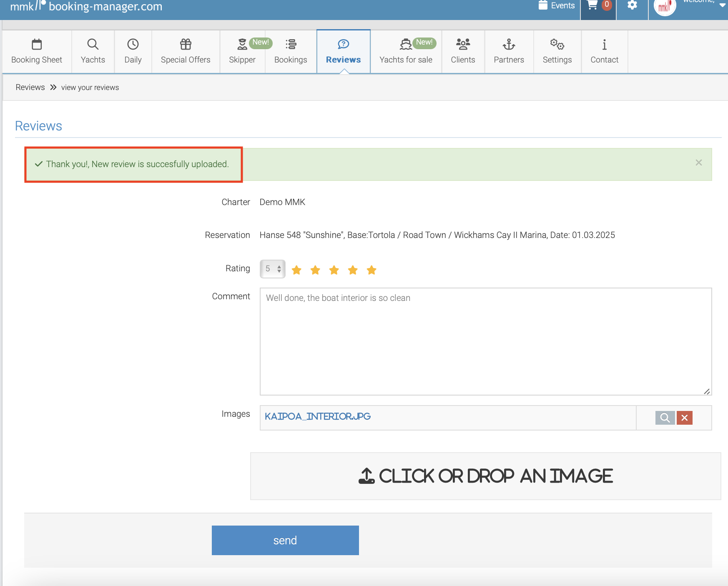Open the Booking Sheet tab

pyautogui.click(x=37, y=52)
